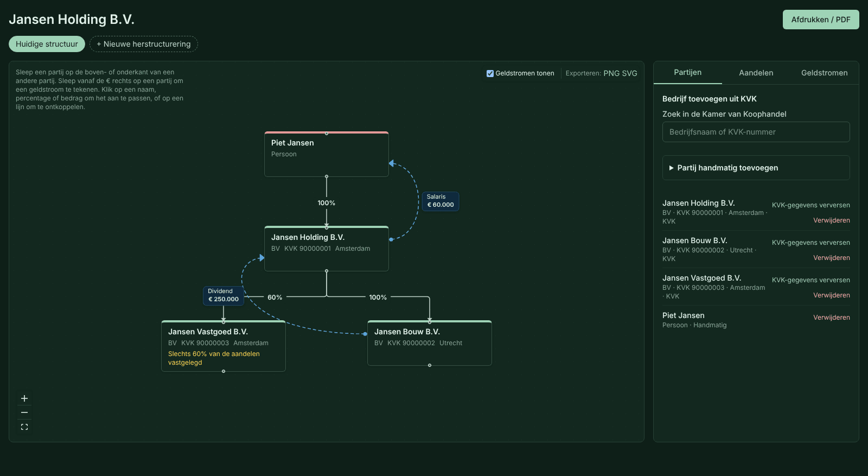Remove Jansen Vastgoed B.V. from parties list
The image size is (868, 476).
832,295
